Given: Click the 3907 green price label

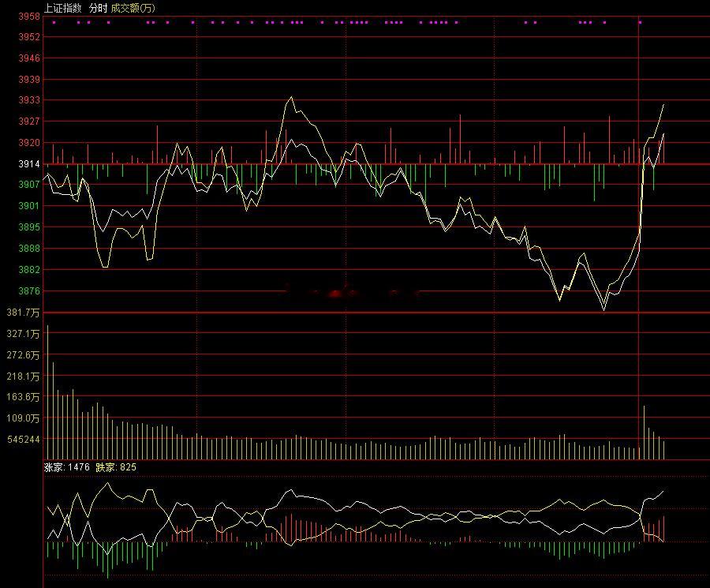Looking at the screenshot, I should click(29, 185).
